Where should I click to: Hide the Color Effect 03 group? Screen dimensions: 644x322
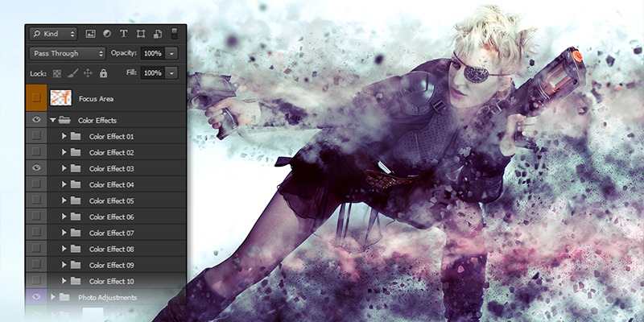[35, 168]
